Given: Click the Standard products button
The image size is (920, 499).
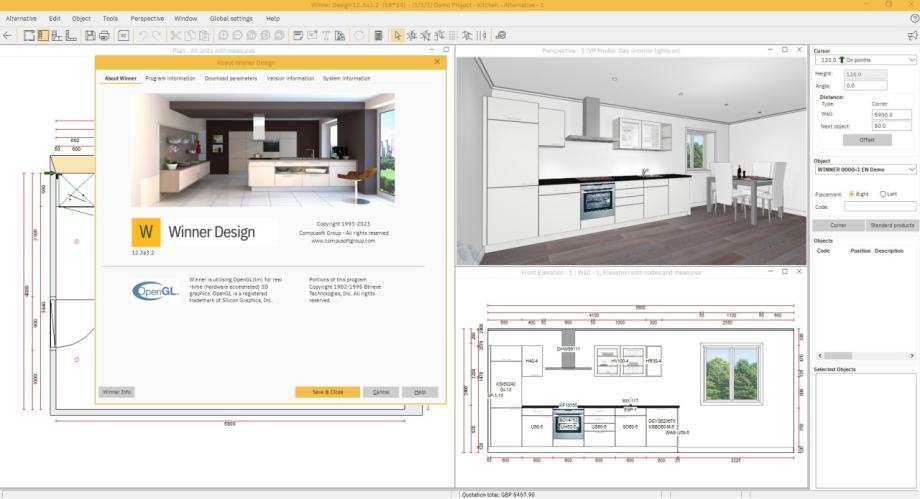Looking at the screenshot, I should tap(891, 226).
